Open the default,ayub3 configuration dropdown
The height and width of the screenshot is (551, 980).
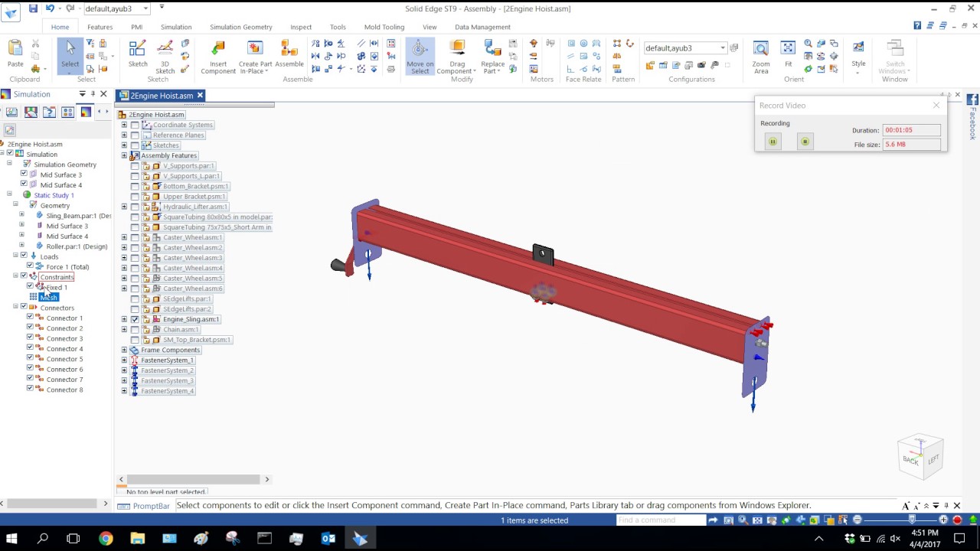click(x=722, y=48)
